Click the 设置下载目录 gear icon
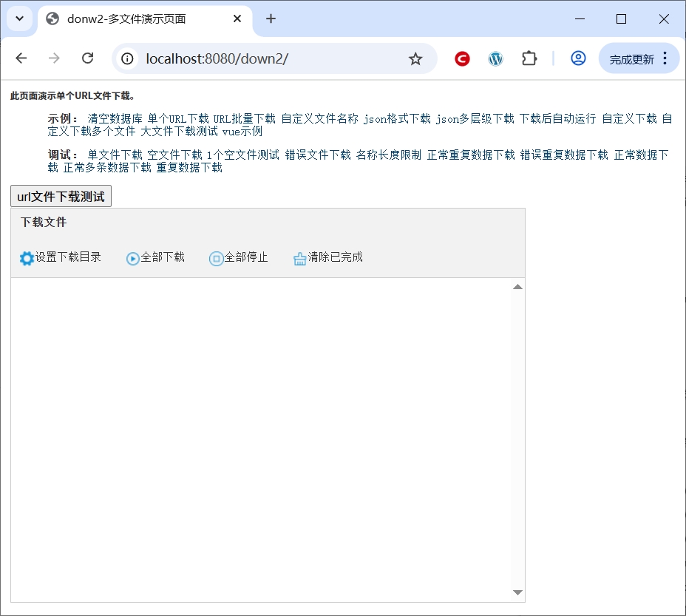Screen dimensions: 686x616 pyautogui.click(x=27, y=258)
